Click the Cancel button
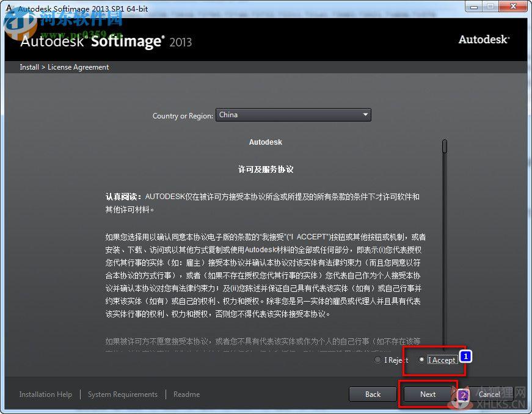The height and width of the screenshot is (414, 532). click(489, 394)
